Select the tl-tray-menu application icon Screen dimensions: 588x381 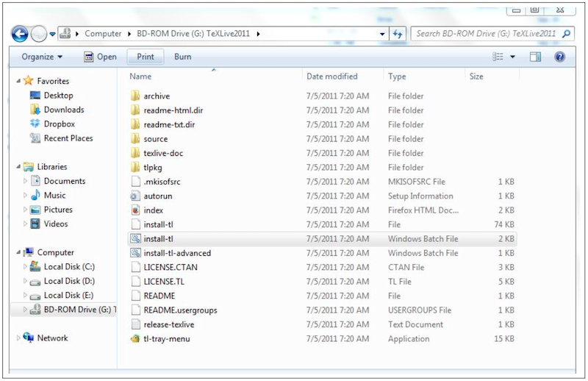tap(135, 338)
